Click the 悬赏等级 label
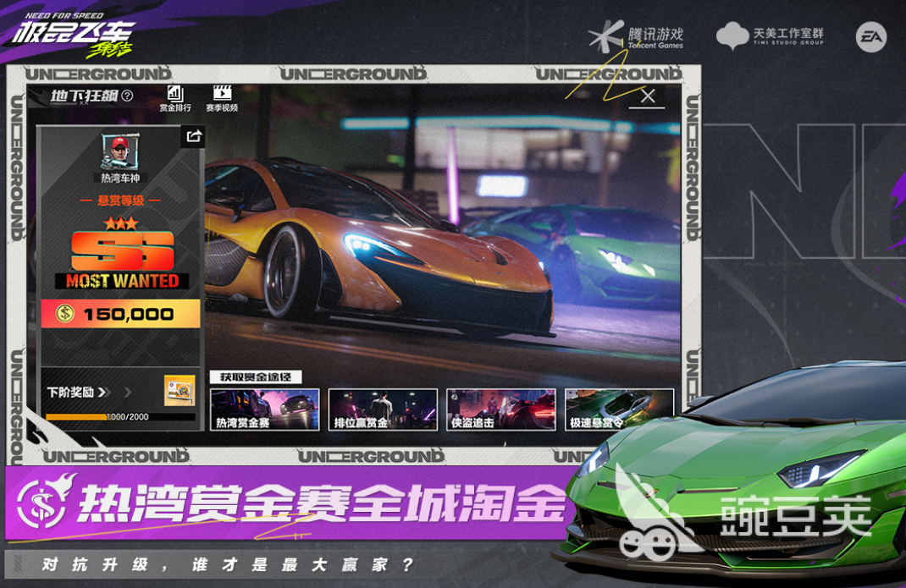 (x=121, y=201)
